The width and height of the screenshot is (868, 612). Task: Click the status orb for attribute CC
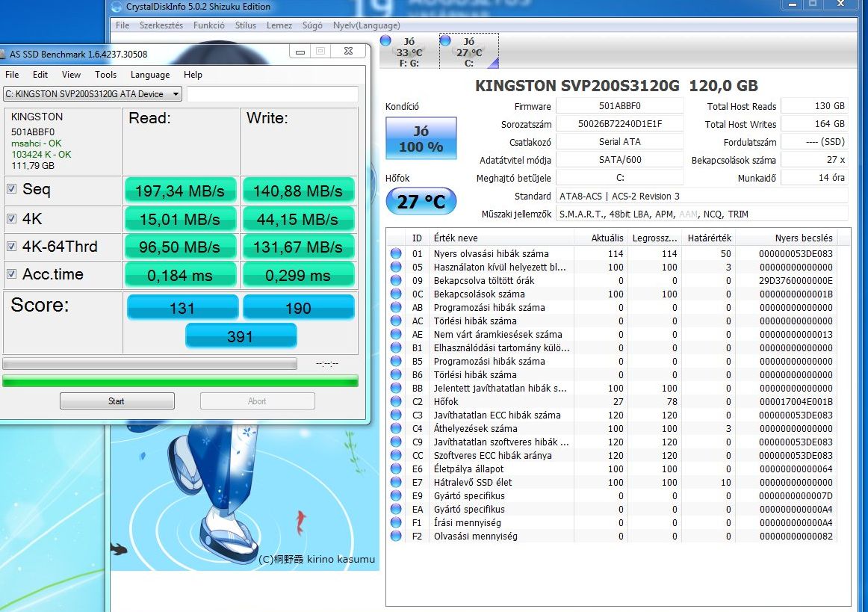(x=396, y=455)
